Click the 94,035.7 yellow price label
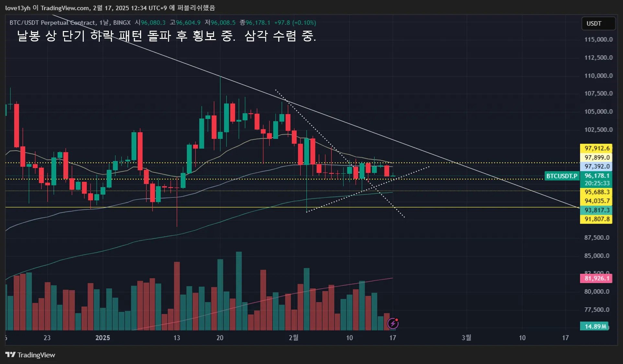623x364 pixels. pos(596,201)
